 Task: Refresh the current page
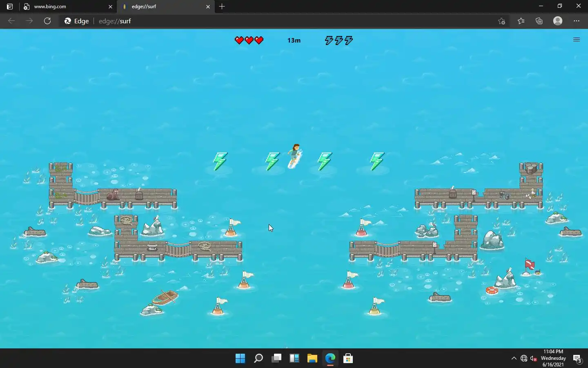click(x=47, y=21)
